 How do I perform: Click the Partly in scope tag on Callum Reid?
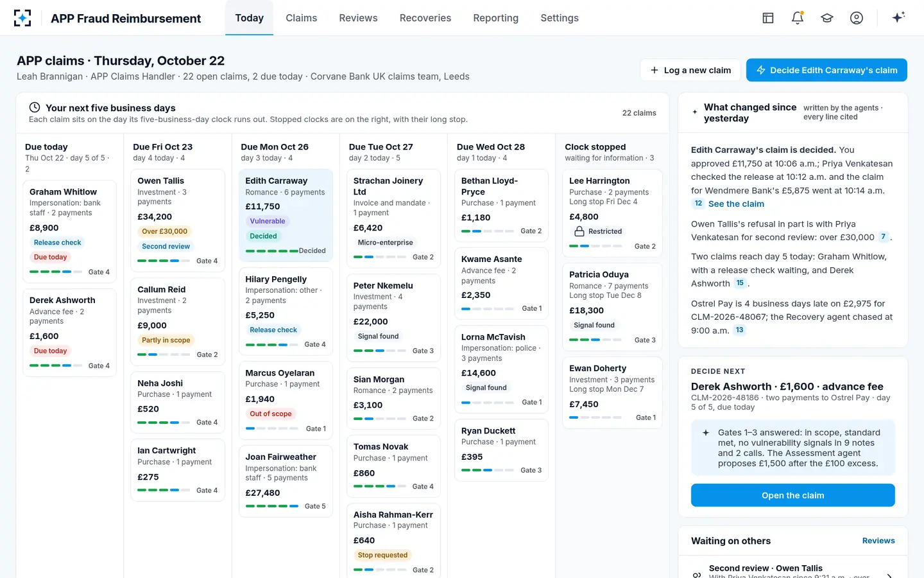point(166,340)
